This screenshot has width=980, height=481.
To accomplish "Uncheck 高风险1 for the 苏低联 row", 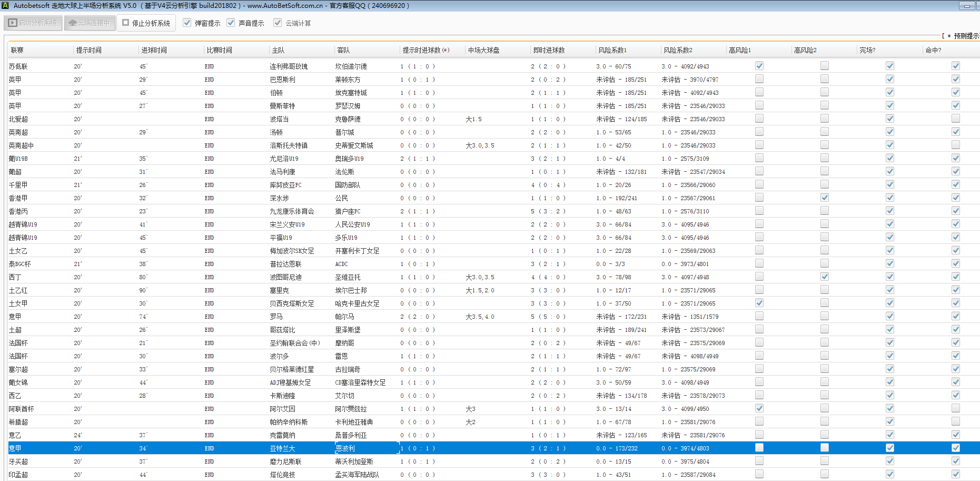I will point(759,66).
